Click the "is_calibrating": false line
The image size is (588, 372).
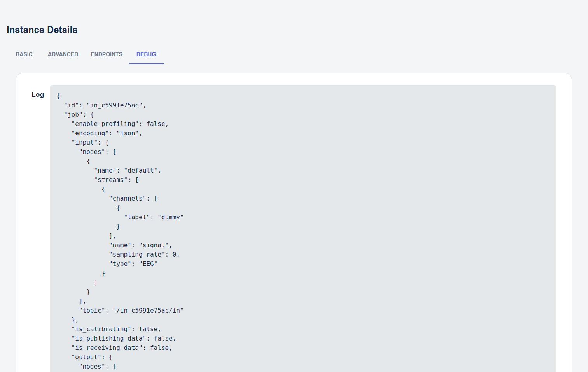coord(116,329)
